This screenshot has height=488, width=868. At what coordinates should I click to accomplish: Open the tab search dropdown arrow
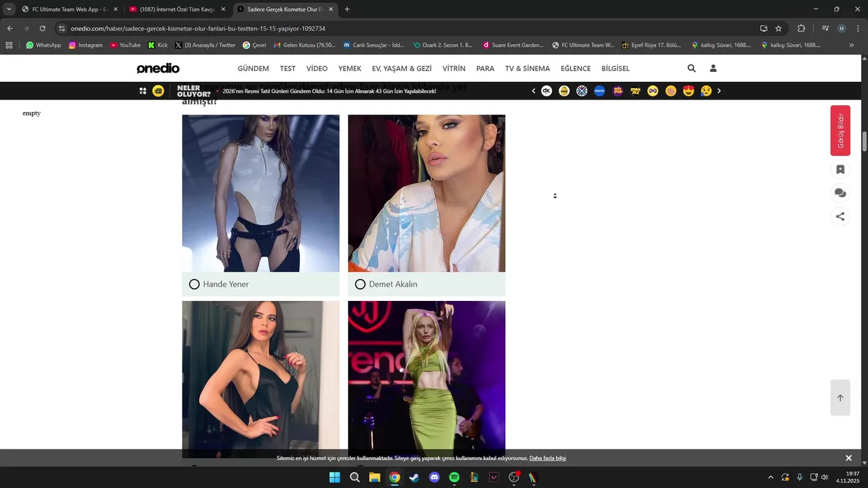pos(8,9)
